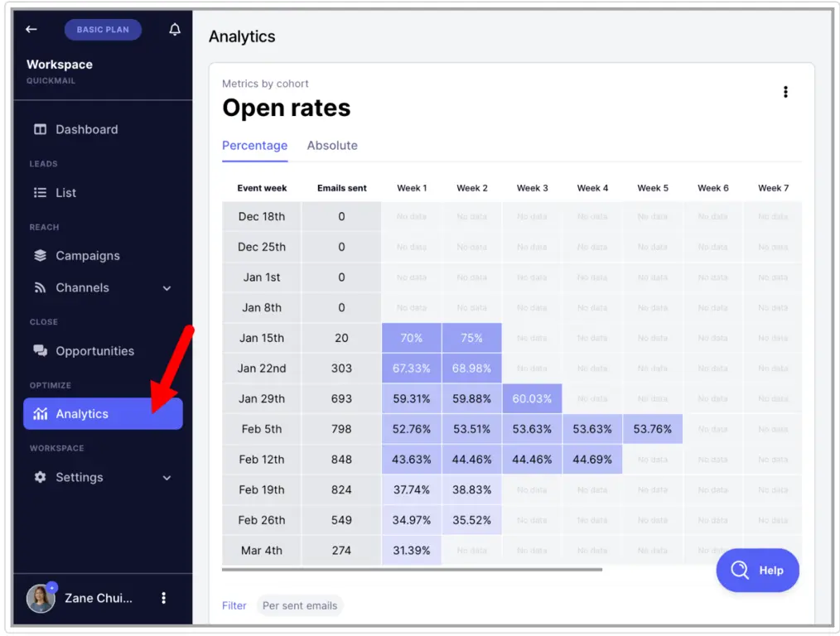Switch to the Percentage tab
840x636 pixels.
click(255, 146)
